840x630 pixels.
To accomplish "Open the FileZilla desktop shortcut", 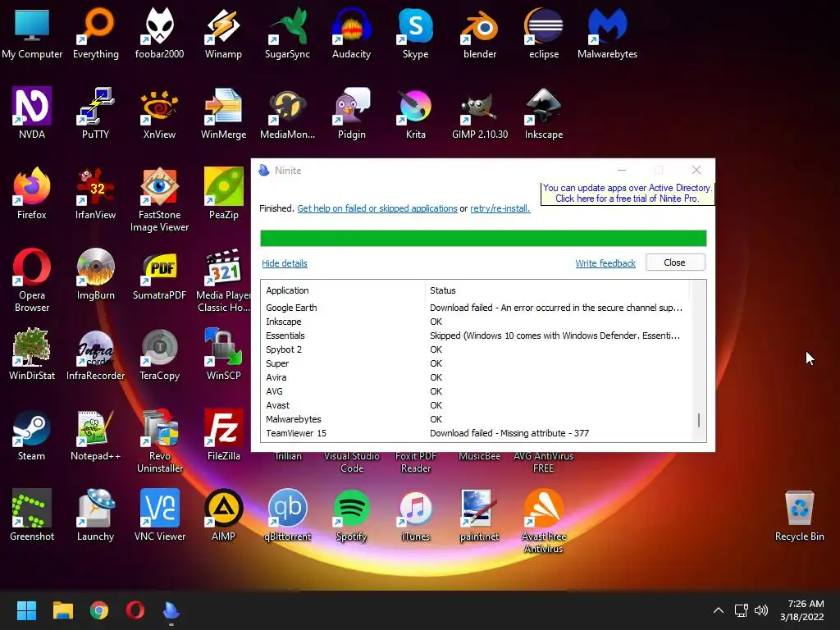I will (223, 435).
